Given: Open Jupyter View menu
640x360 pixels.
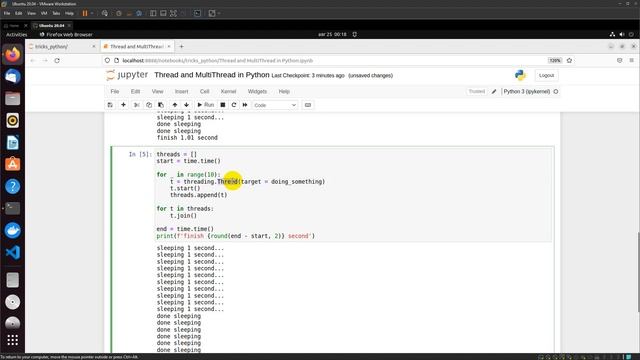Looking at the screenshot, I should click(x=158, y=91).
